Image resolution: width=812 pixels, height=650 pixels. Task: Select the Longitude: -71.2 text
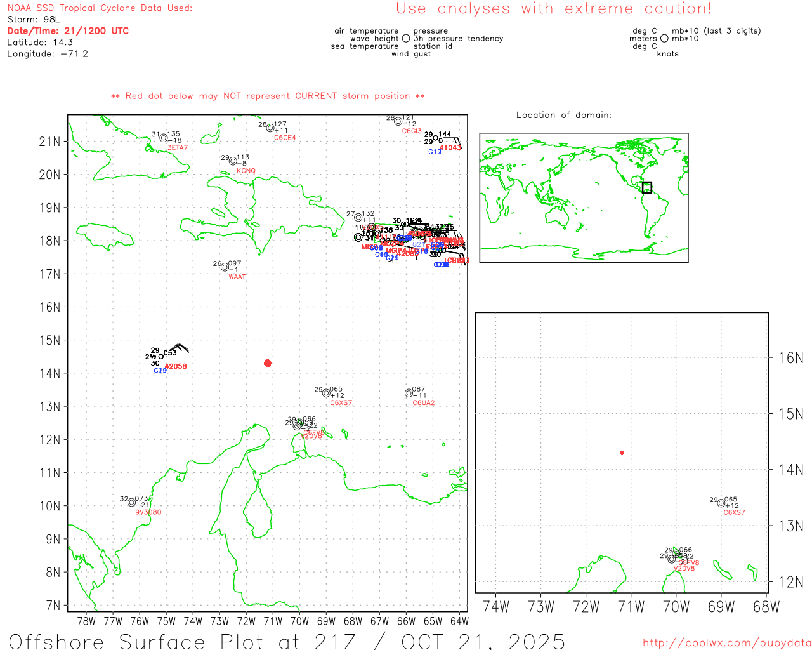click(x=48, y=53)
